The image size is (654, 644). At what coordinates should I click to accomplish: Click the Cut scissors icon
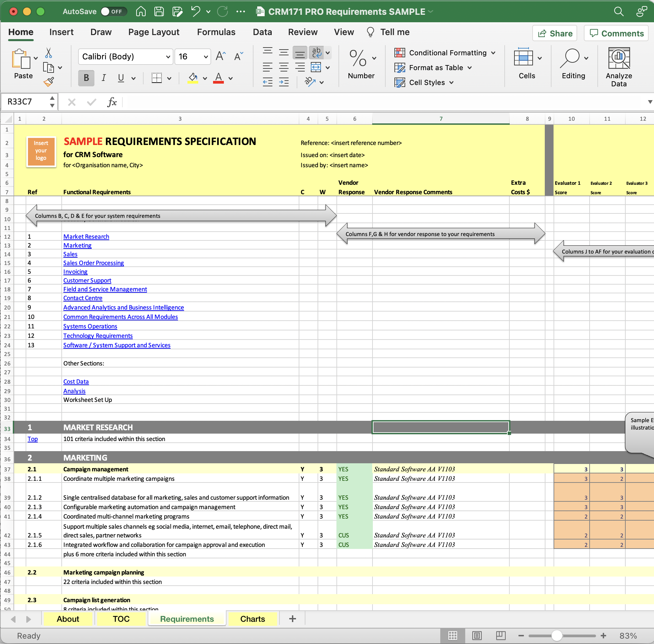point(48,53)
